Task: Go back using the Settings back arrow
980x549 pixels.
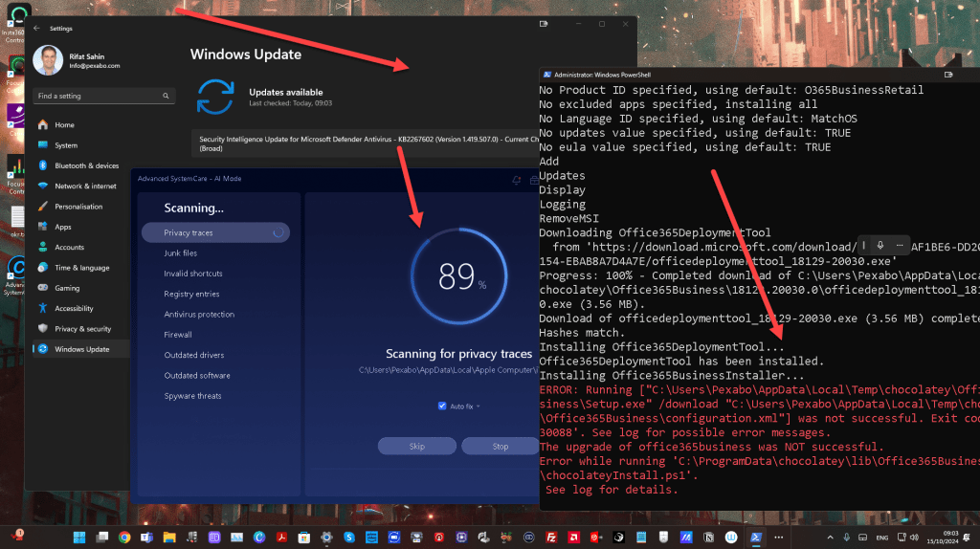Action: [x=37, y=28]
